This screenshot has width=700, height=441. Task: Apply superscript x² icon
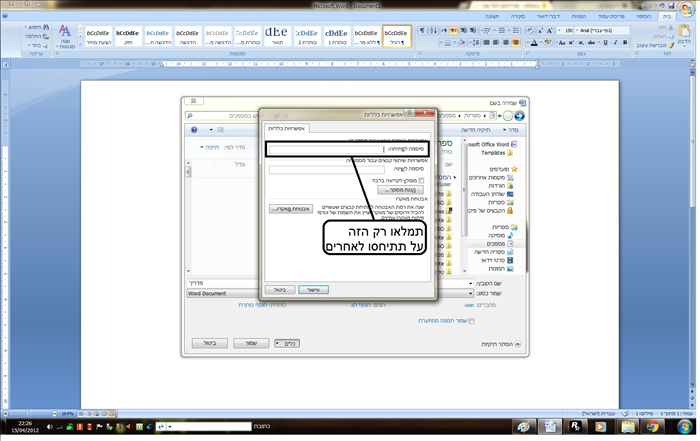click(x=571, y=42)
